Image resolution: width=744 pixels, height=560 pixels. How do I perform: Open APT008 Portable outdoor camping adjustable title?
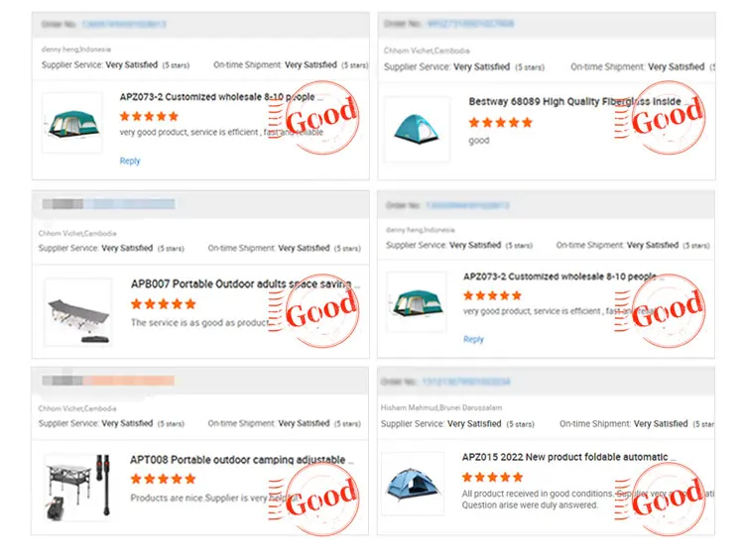coord(242,460)
